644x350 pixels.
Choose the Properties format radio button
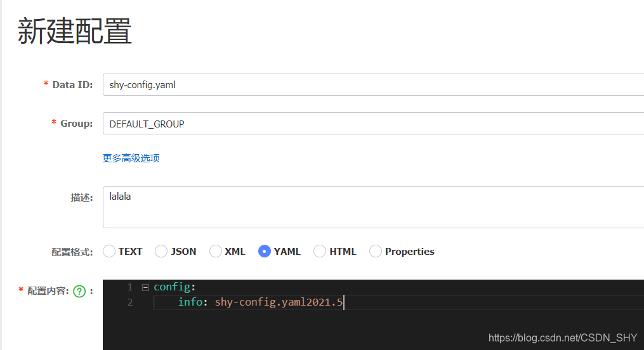coord(376,251)
